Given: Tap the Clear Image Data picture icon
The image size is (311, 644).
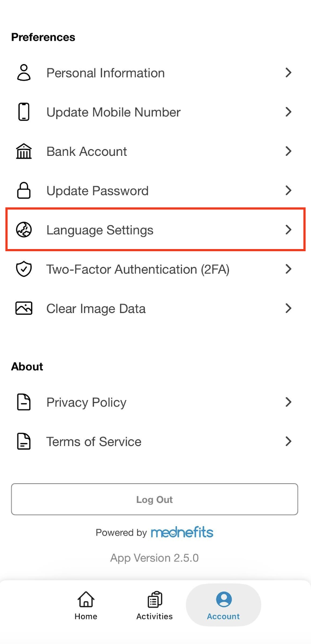Looking at the screenshot, I should [24, 309].
